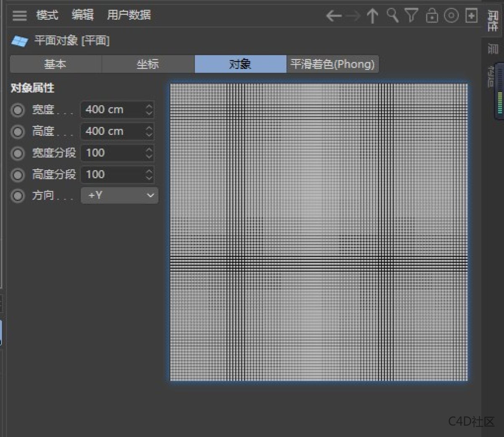Open the 方向 orientation dropdown showing +Y
The width and height of the screenshot is (504, 437).
click(119, 195)
